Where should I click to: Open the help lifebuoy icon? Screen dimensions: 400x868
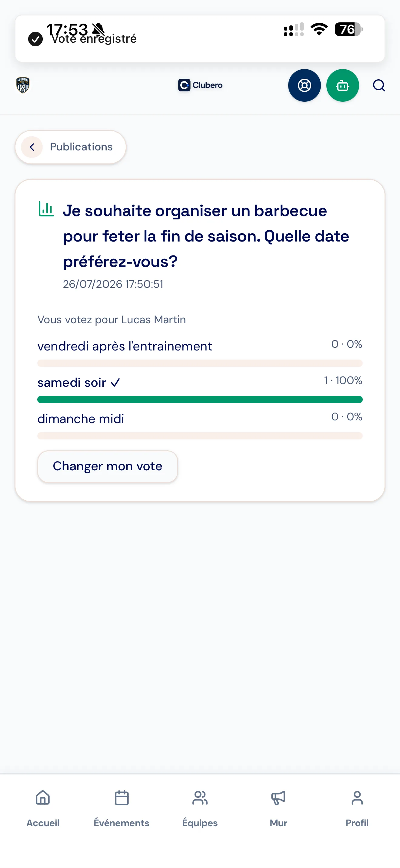[304, 85]
